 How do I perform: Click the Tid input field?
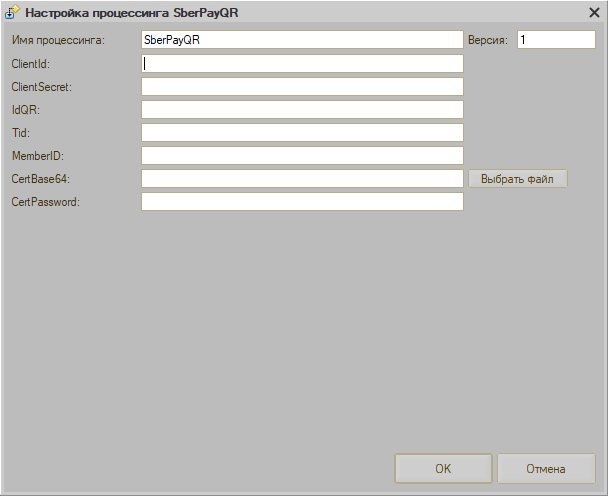click(x=302, y=133)
